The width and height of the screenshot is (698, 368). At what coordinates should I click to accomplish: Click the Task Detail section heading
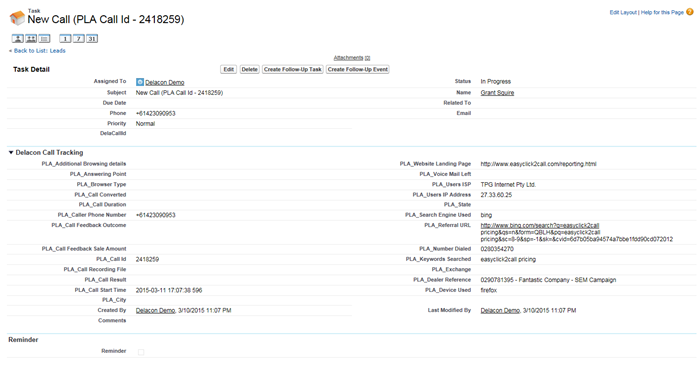click(31, 69)
